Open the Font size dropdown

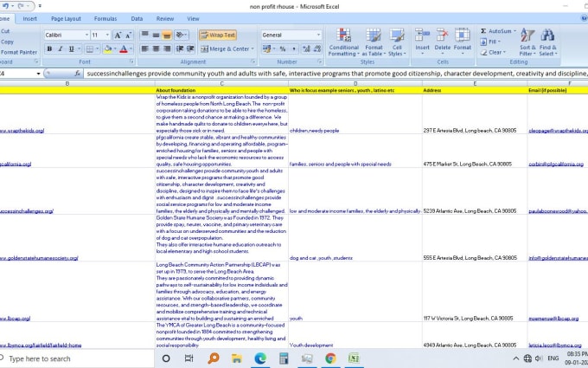click(x=107, y=35)
